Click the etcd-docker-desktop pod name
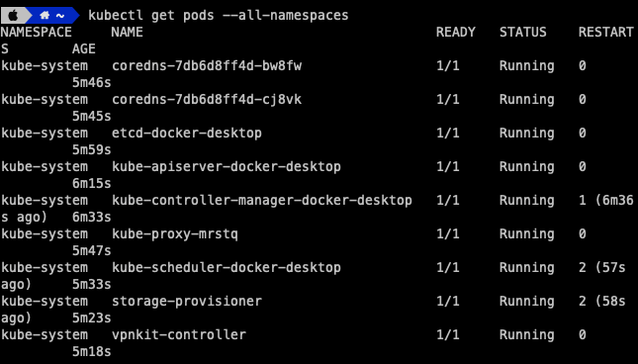The height and width of the screenshot is (364, 638). coord(187,133)
